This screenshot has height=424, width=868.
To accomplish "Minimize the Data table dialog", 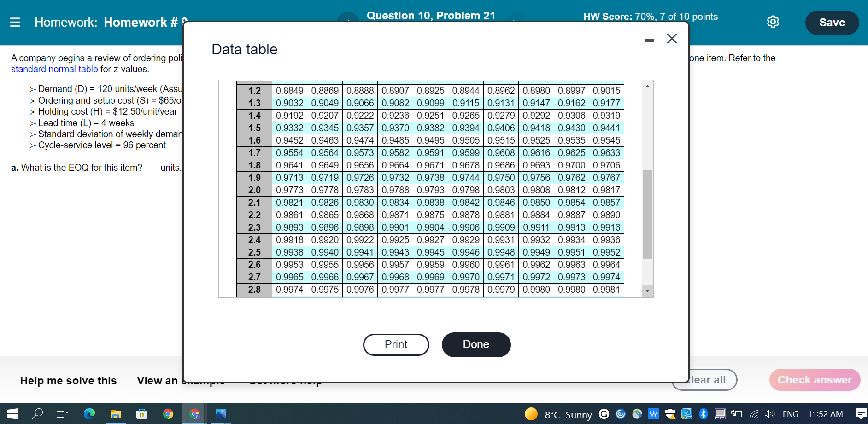I will 650,40.
